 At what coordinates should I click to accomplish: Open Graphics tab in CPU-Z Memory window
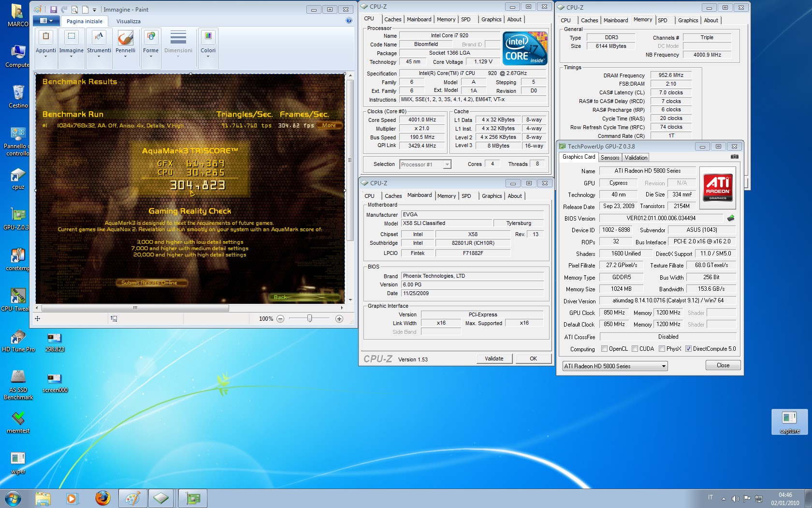pyautogui.click(x=688, y=20)
